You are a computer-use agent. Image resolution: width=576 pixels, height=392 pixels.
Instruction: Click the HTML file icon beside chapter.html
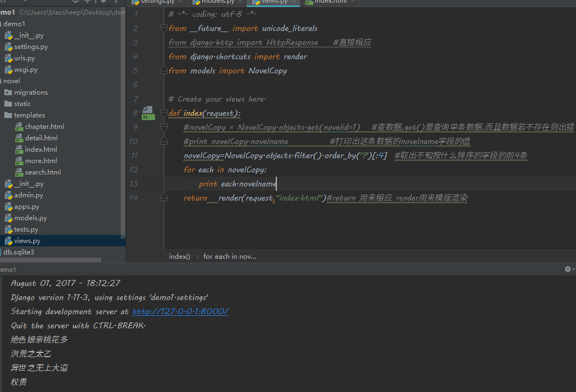pos(19,127)
